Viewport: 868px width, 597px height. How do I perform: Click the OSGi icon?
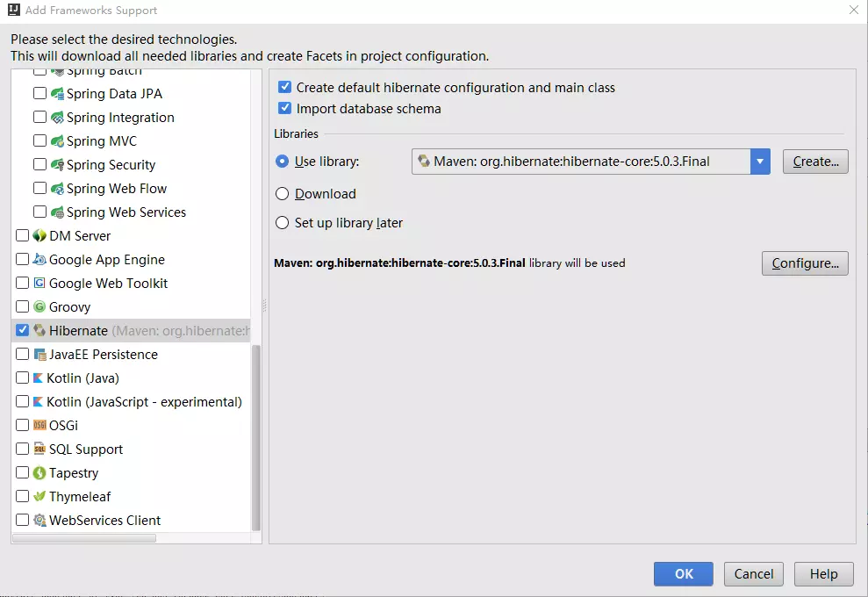pos(39,426)
